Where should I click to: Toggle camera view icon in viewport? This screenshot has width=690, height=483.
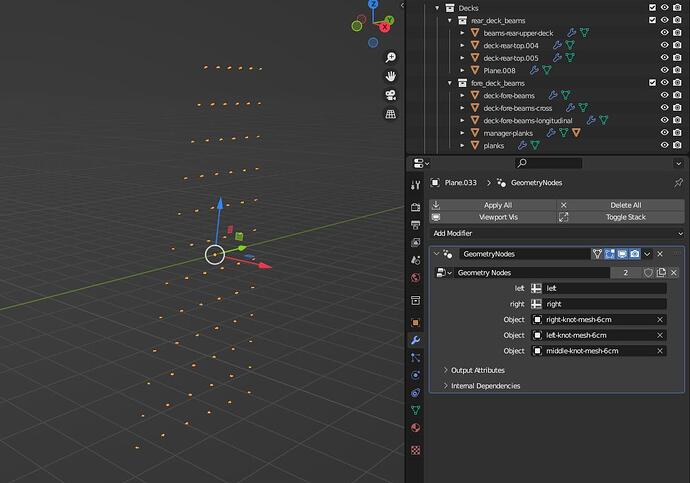[390, 95]
